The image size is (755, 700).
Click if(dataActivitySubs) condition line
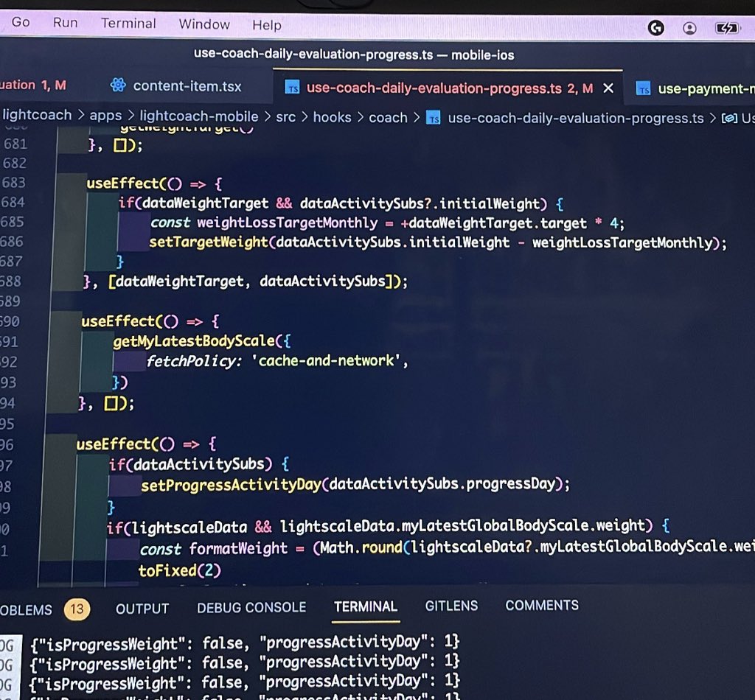pyautogui.click(x=199, y=464)
